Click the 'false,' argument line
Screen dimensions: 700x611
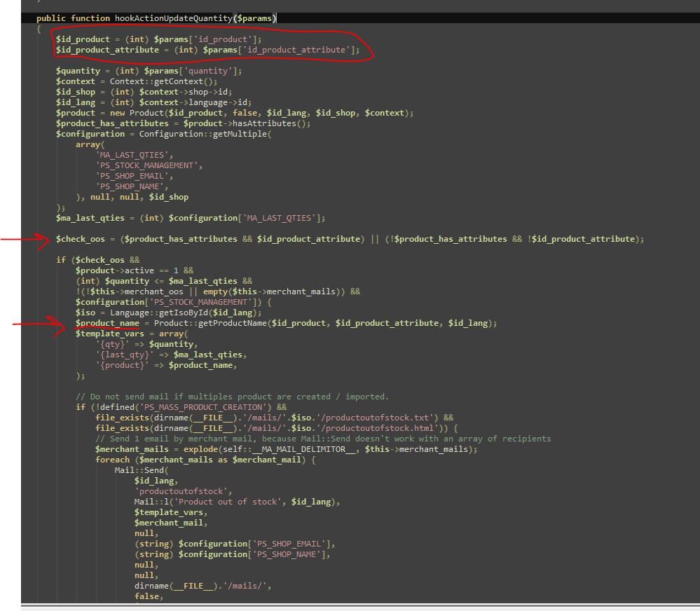pyautogui.click(x=149, y=596)
